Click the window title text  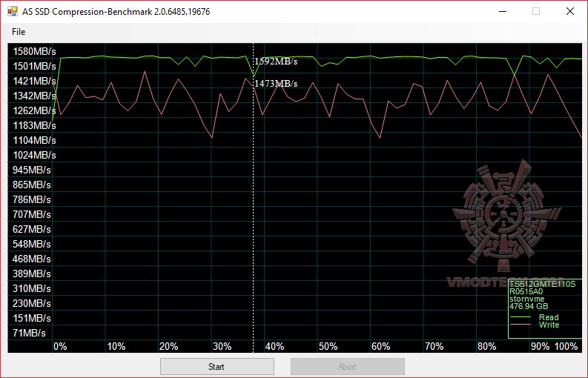point(116,12)
